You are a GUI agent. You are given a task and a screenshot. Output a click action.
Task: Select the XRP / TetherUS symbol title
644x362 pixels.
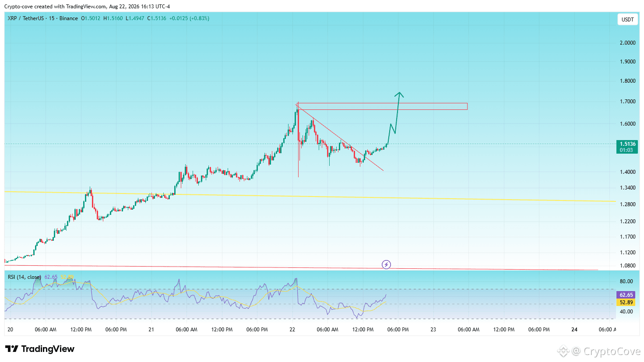click(26, 18)
